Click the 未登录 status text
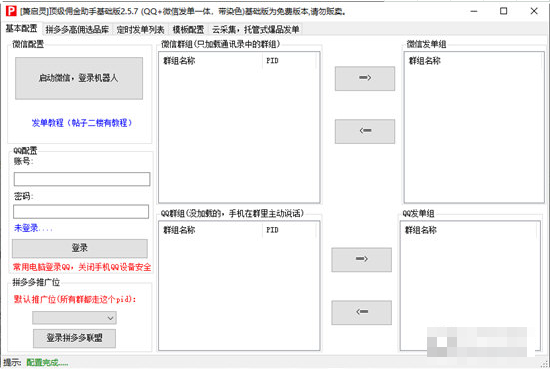Image resolution: width=550 pixels, height=369 pixels. click(x=33, y=228)
